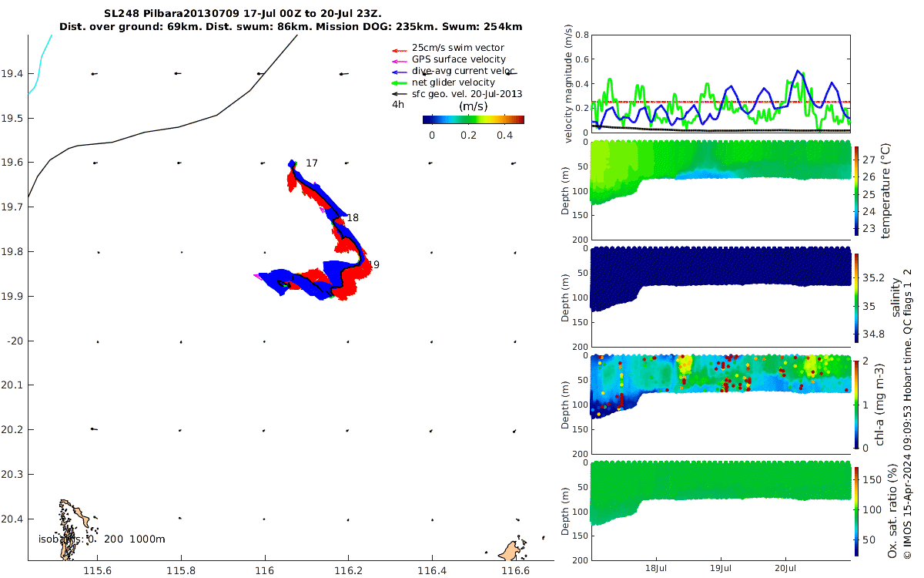Click the island shape near longitude 116.6

pyautogui.click(x=510, y=550)
